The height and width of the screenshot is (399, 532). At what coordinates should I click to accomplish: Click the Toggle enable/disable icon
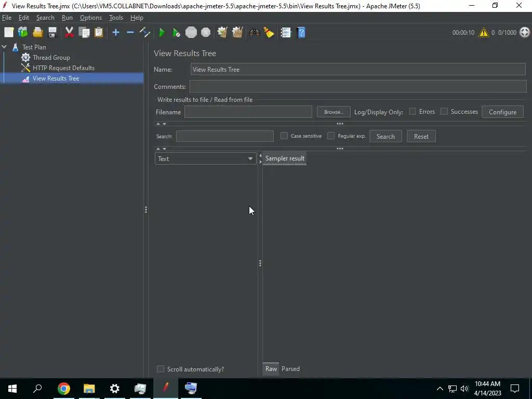[x=145, y=33]
